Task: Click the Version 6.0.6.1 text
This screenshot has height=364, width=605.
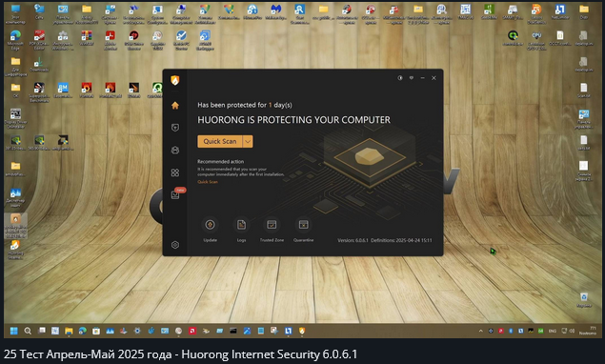Action: 353,240
